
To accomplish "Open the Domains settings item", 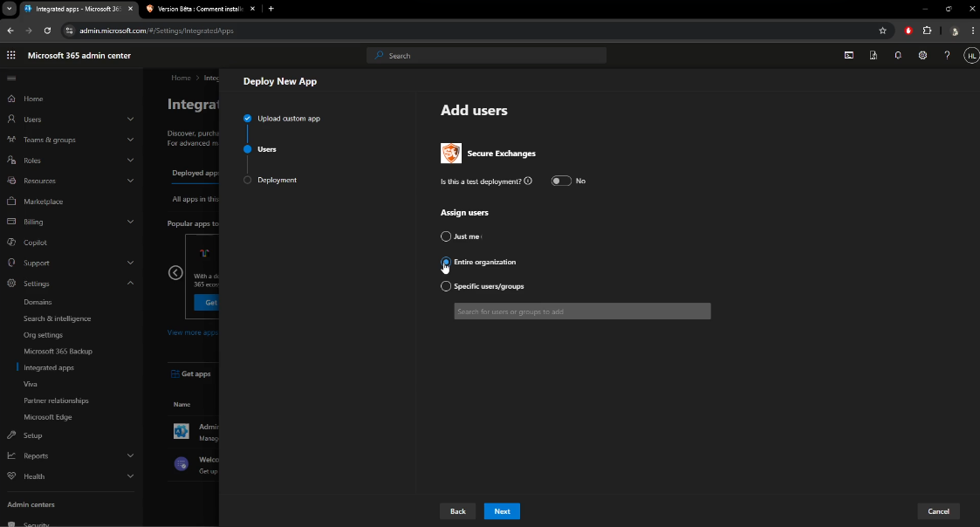I will 38,302.
